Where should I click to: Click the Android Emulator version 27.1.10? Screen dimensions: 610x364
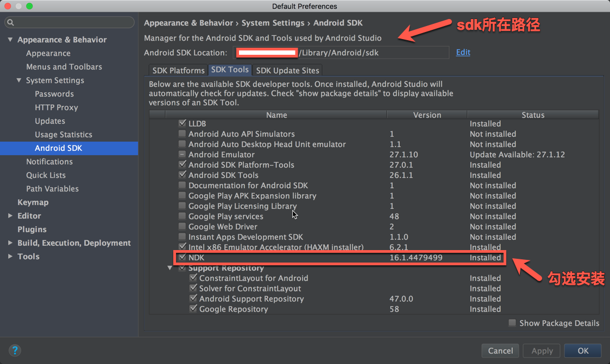(404, 155)
